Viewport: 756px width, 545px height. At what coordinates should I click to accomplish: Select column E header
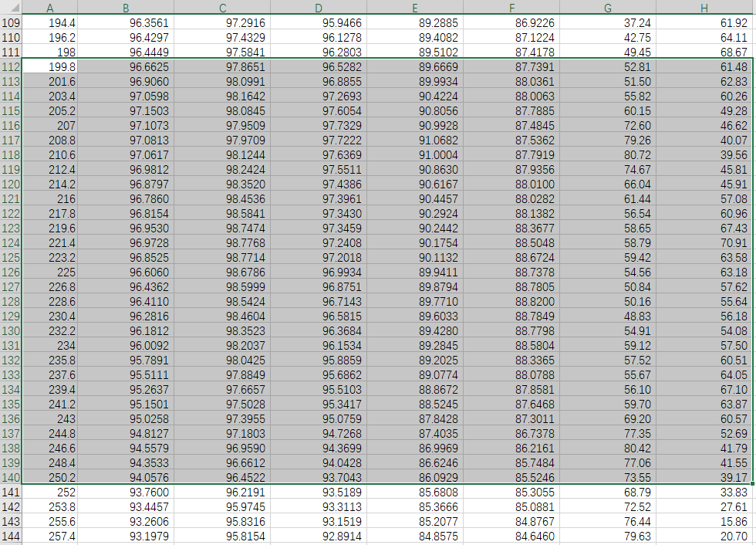[x=415, y=7]
